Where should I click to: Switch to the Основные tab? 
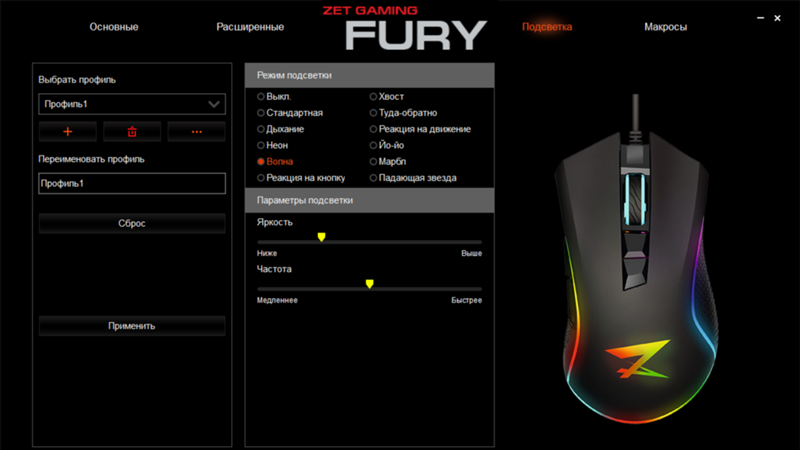(114, 27)
